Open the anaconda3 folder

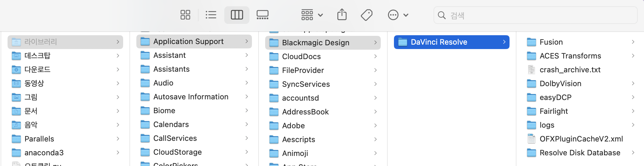(65, 152)
